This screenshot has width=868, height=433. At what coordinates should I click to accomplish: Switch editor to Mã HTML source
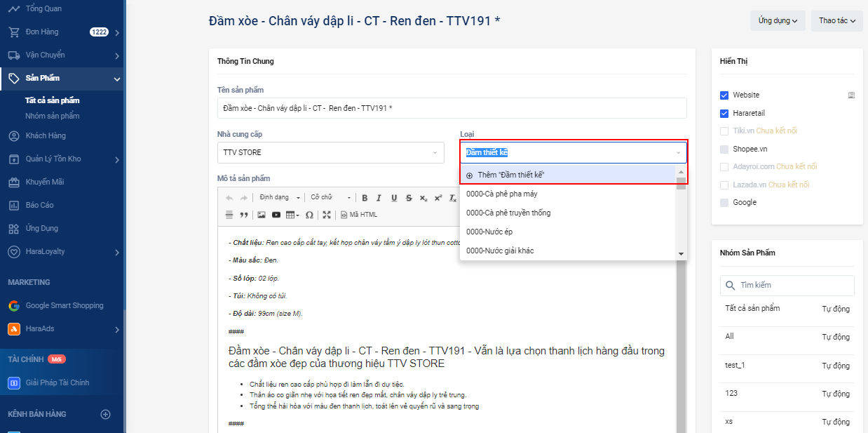point(359,215)
